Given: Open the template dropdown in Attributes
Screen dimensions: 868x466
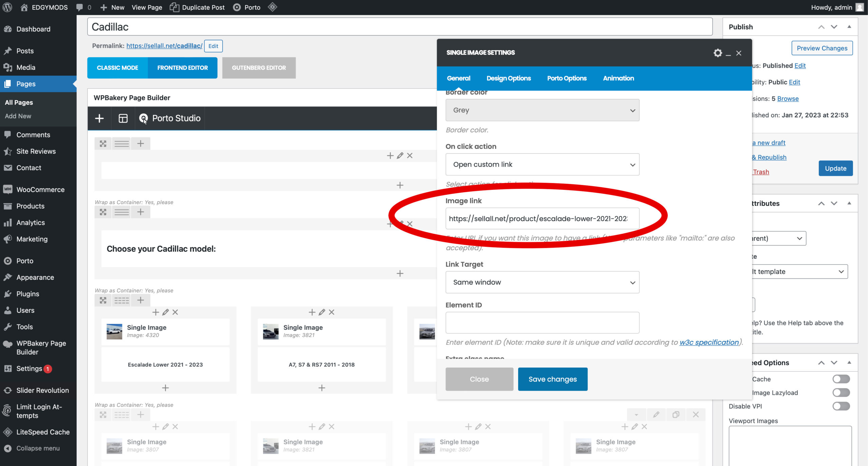Looking at the screenshot, I should [x=800, y=272].
